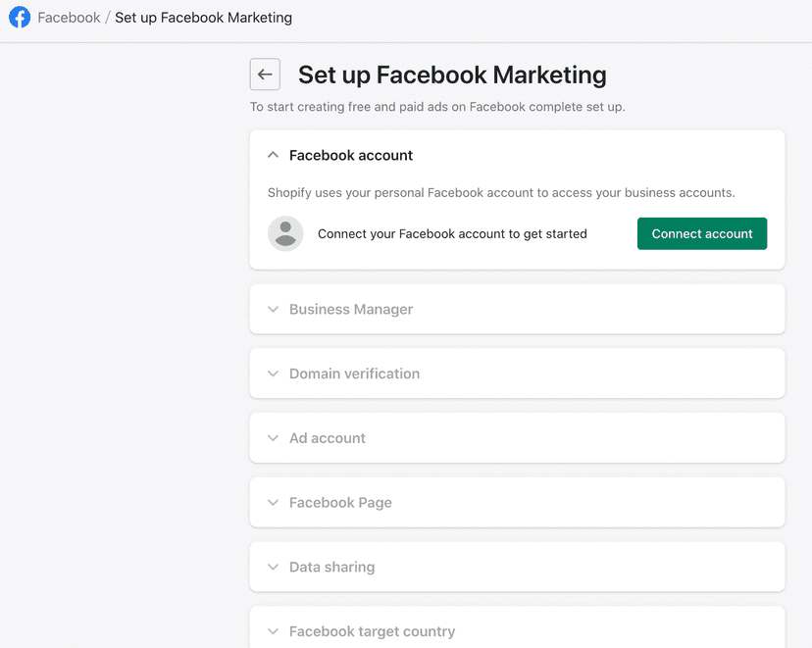The width and height of the screenshot is (812, 648).
Task: Go back using the left arrow button
Action: click(x=265, y=74)
